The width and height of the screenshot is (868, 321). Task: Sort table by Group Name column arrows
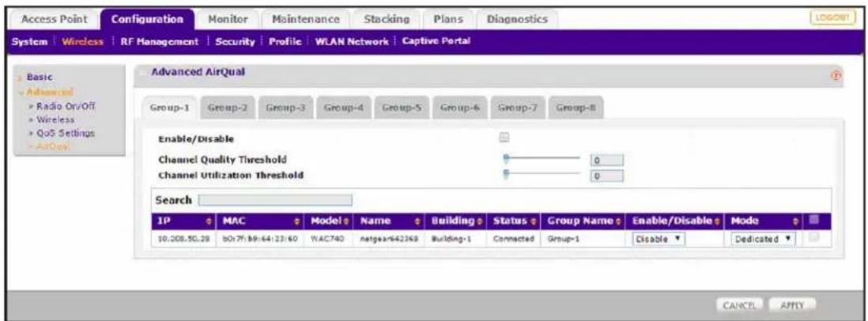click(x=617, y=222)
